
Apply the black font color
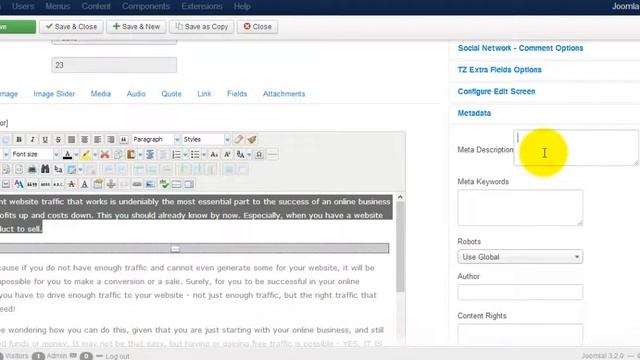point(68,154)
